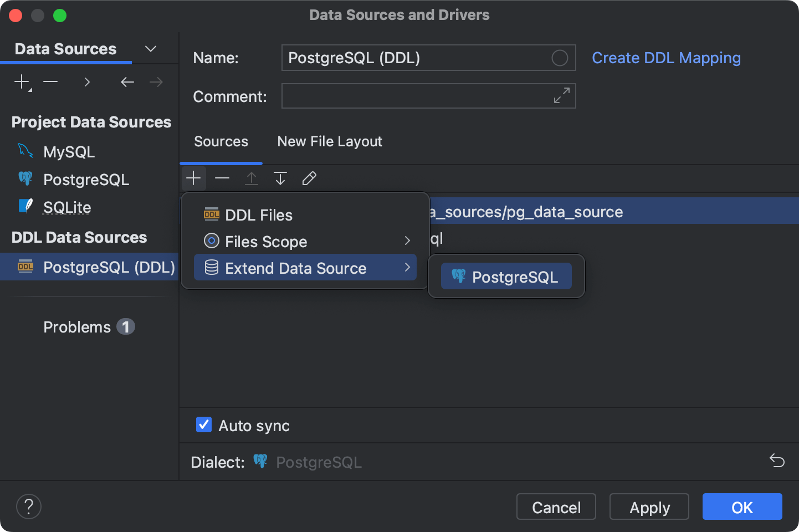Select the MySQL data source icon
The image size is (799, 532).
25,151
